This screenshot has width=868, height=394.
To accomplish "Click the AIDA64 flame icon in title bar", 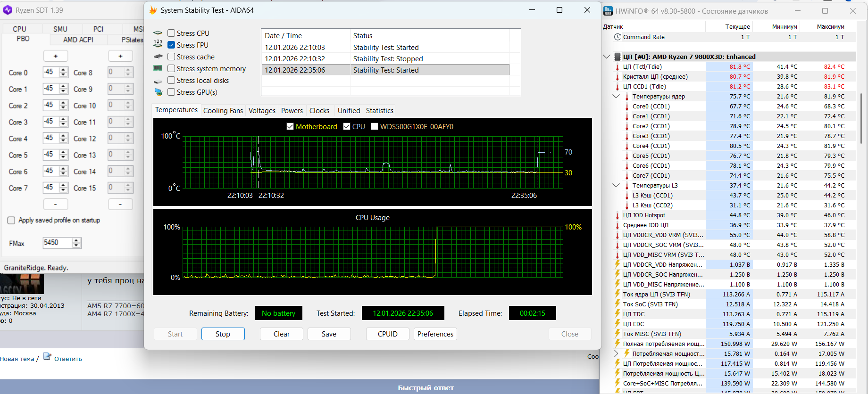I will coord(153,10).
